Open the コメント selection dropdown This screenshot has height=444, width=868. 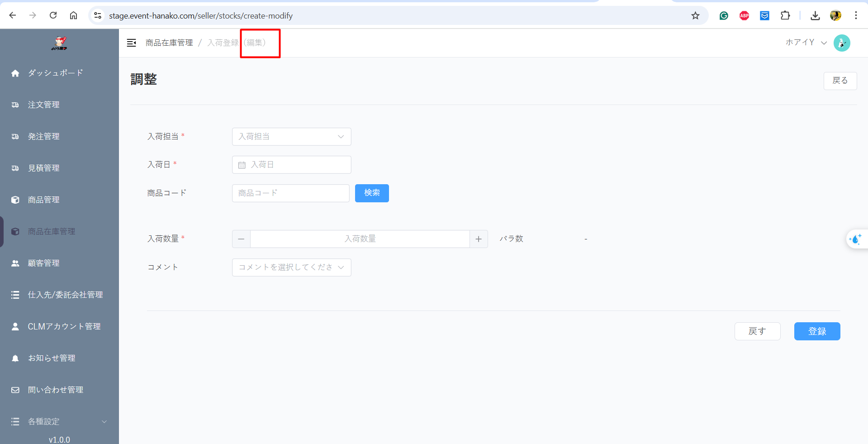[x=291, y=267]
